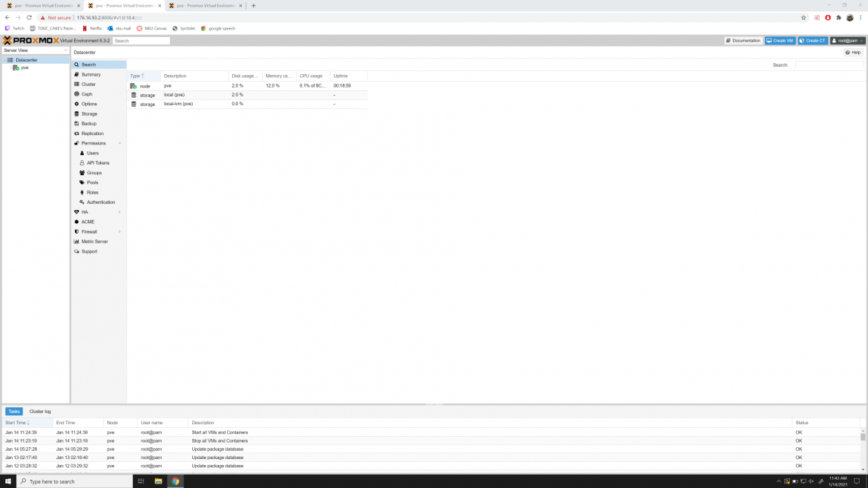
Task: Click Chrome icon in taskbar
Action: pyautogui.click(x=176, y=481)
